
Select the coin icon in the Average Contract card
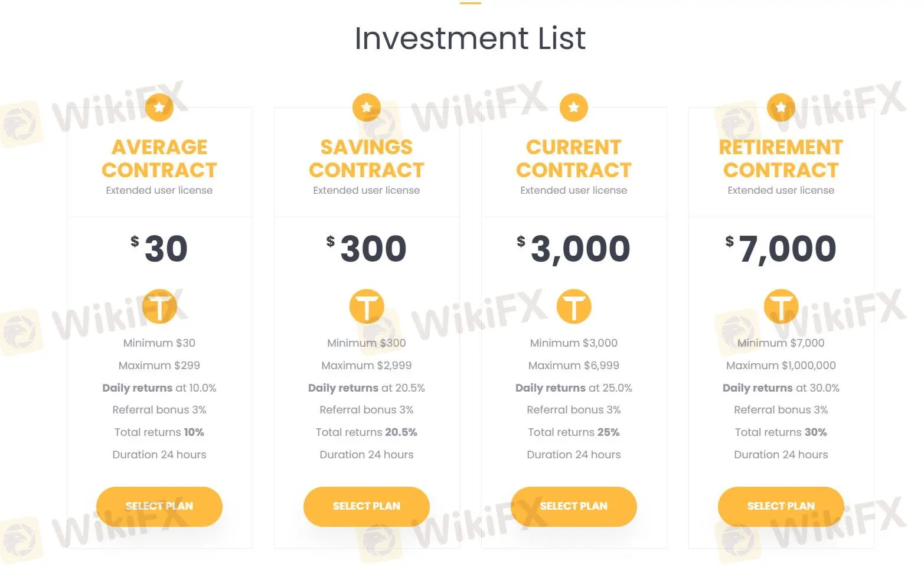point(159,306)
